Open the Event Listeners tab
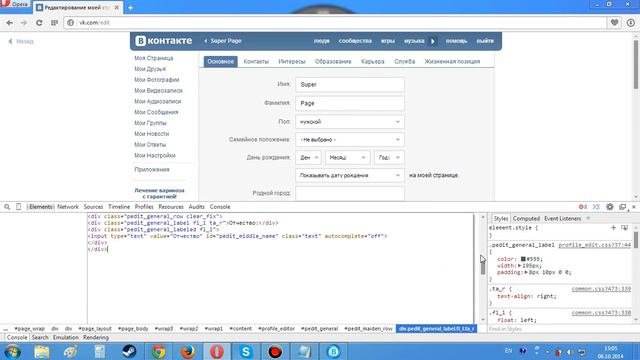This screenshot has height=360, width=640. point(562,219)
